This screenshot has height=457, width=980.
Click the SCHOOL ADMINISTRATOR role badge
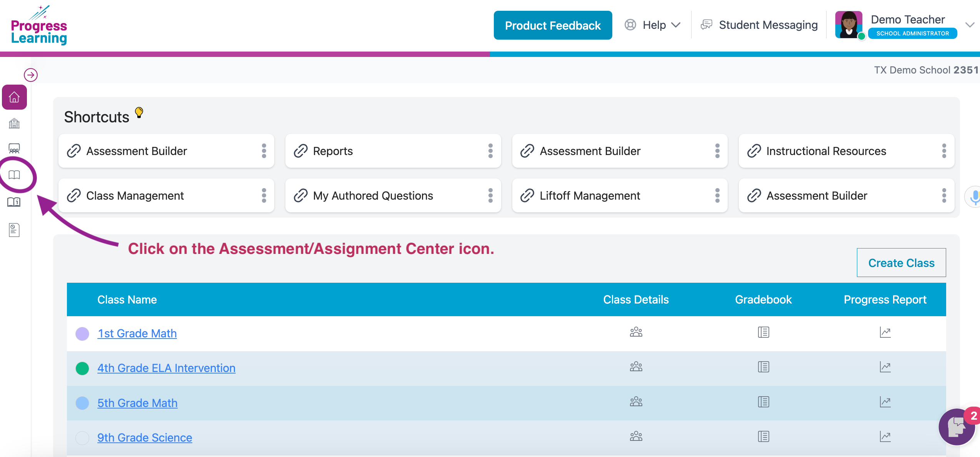point(913,33)
